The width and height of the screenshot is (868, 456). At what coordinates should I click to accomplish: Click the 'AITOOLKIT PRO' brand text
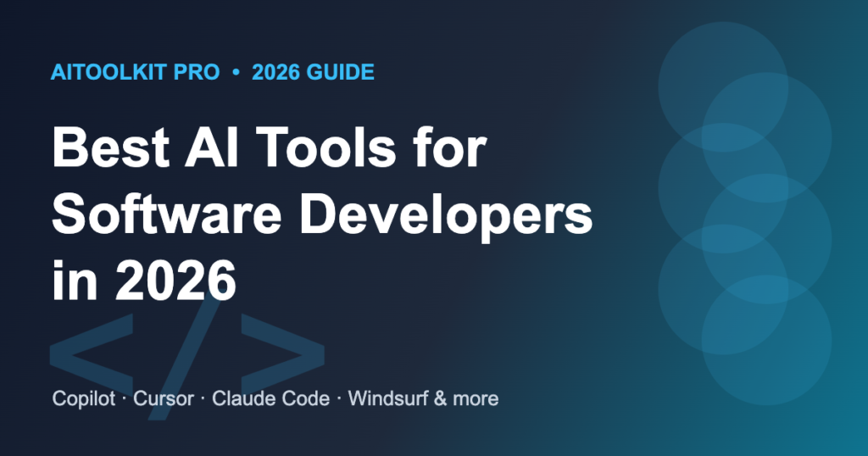click(135, 73)
